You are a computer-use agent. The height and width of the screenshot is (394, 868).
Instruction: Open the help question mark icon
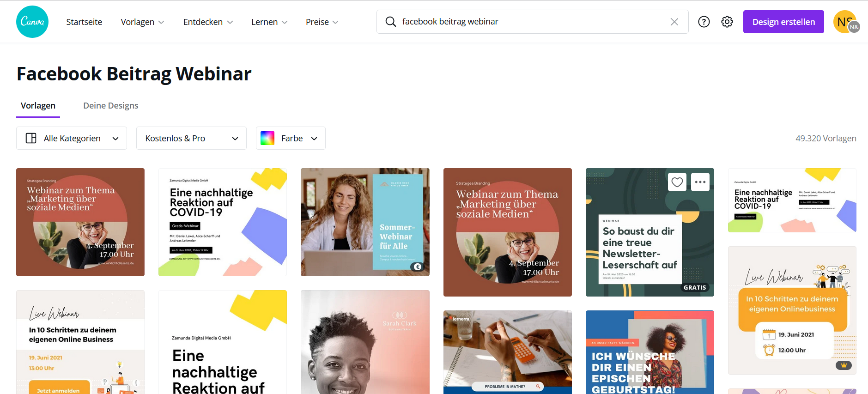pyautogui.click(x=704, y=22)
